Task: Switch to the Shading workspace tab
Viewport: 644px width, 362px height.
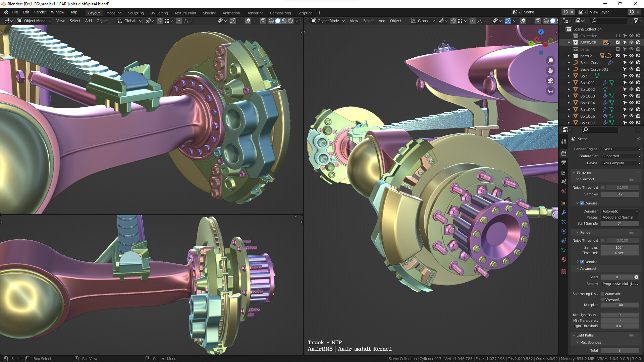Action: (x=209, y=13)
